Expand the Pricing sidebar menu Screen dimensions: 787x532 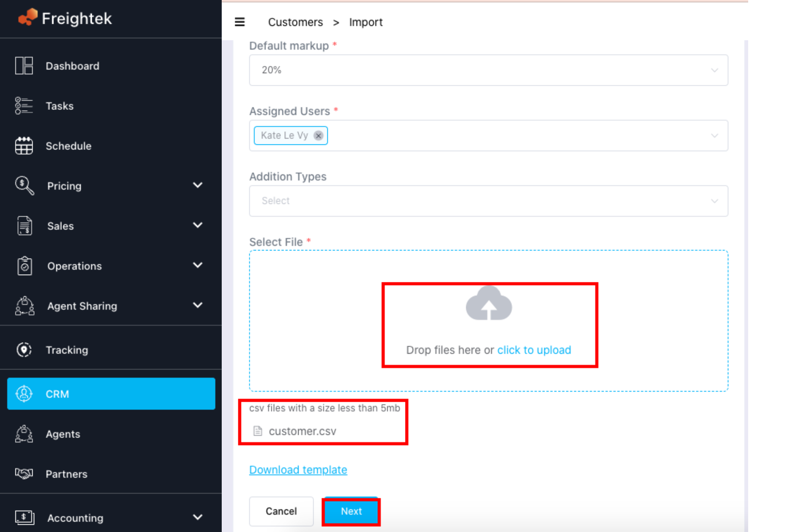[x=198, y=186]
